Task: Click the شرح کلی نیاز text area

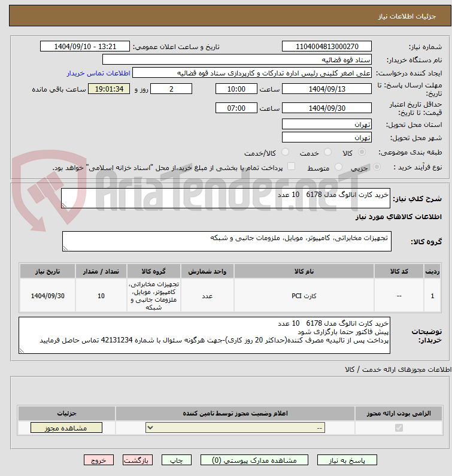Action: pos(226,198)
